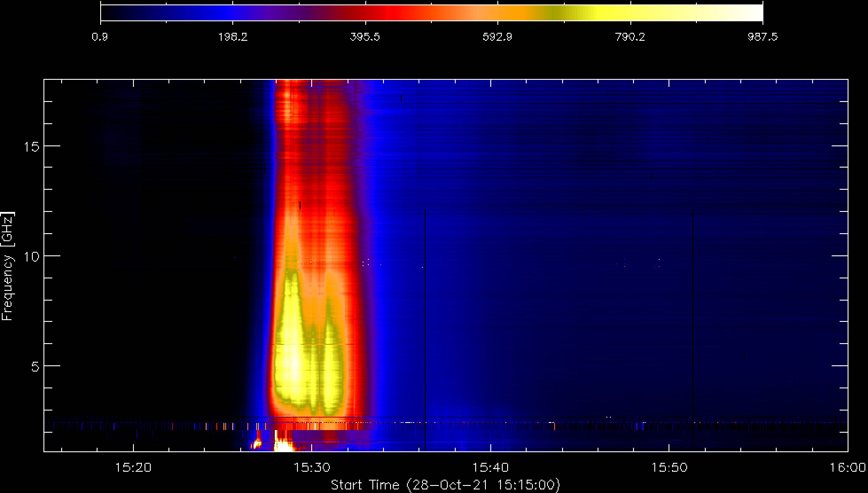Click the 15:50 time axis label
The height and width of the screenshot is (493, 868).
coord(669,468)
